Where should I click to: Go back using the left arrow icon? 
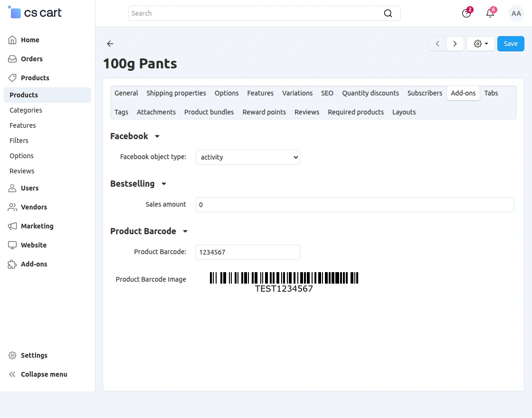click(x=110, y=43)
